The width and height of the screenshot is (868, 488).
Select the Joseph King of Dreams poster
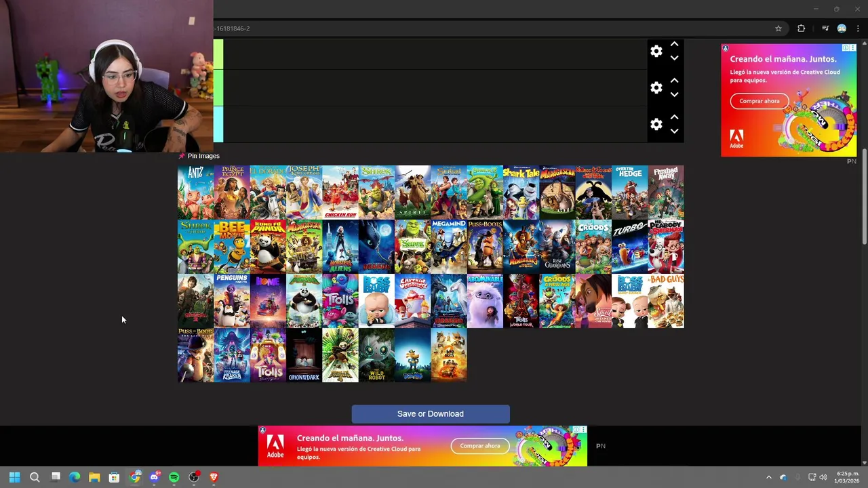tap(304, 192)
